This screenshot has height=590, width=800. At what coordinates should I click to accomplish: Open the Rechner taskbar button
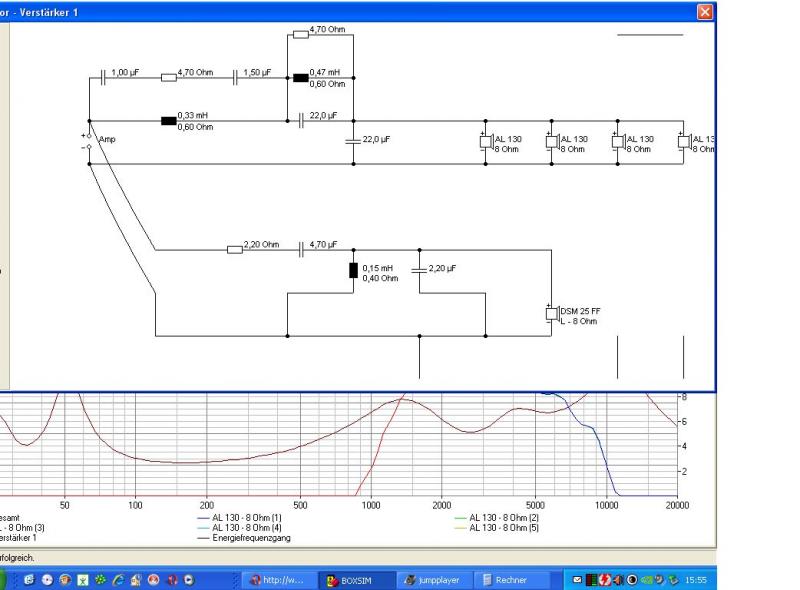click(510, 580)
